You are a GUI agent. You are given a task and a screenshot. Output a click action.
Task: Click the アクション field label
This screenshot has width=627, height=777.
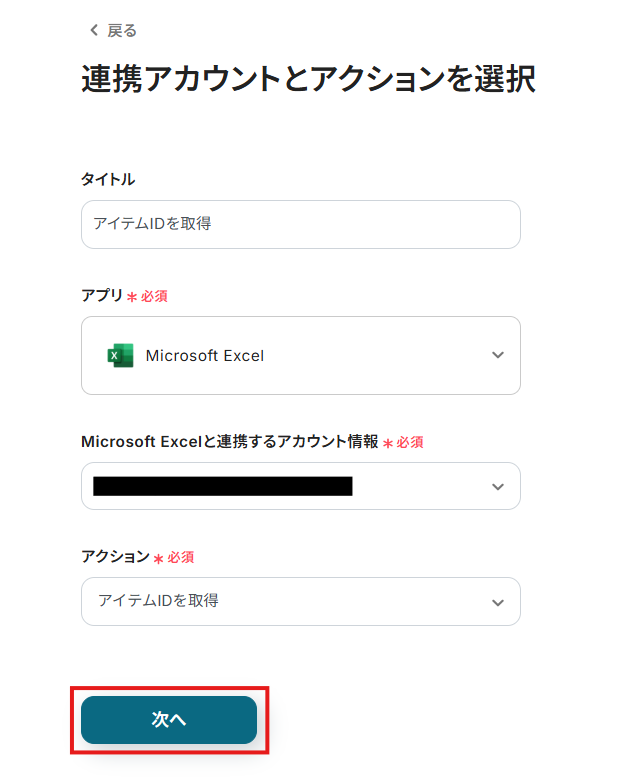tap(115, 556)
